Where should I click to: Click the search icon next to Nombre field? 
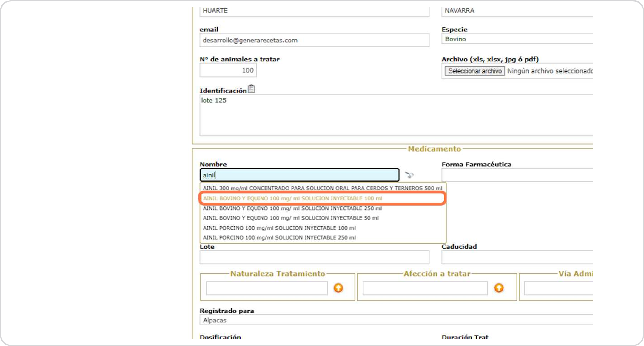(409, 175)
